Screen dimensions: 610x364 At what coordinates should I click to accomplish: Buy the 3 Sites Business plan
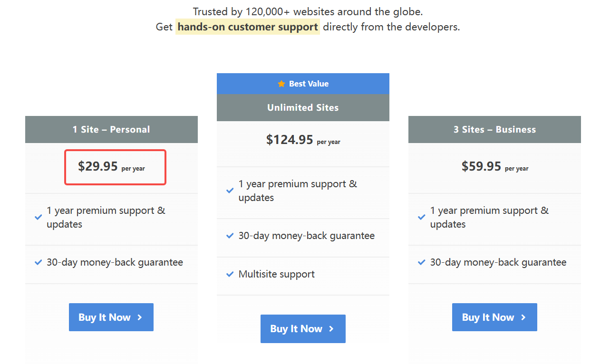pos(494,317)
